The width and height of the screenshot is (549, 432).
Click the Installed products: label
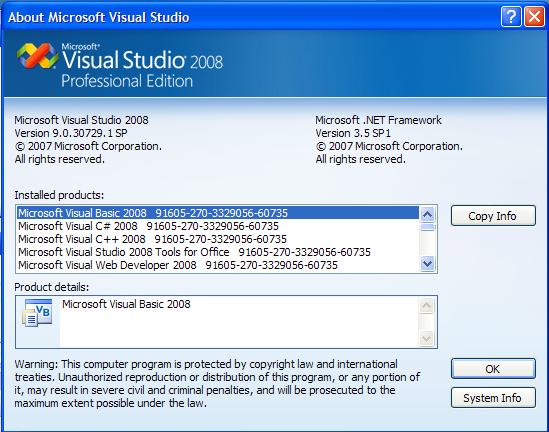click(59, 195)
